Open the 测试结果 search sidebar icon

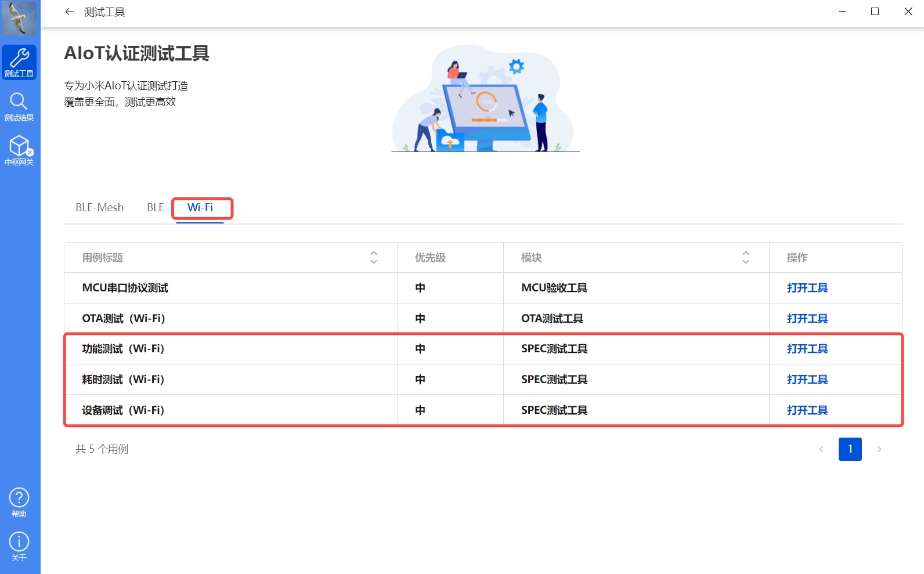click(x=19, y=107)
